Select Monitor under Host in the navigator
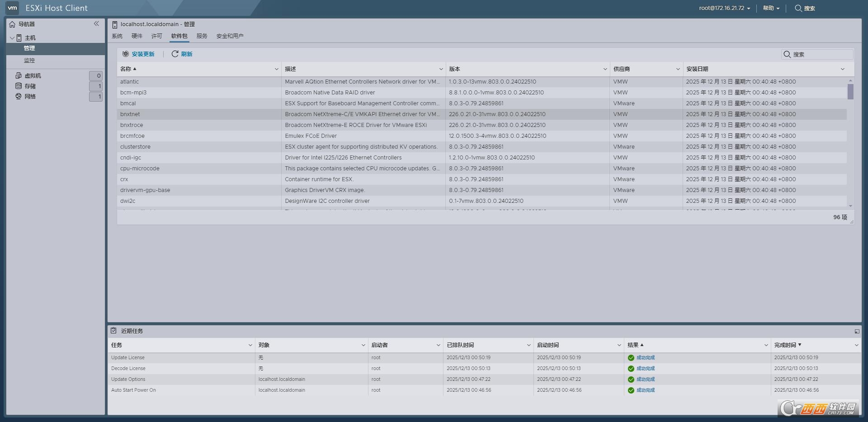The width and height of the screenshot is (868, 422). pos(29,61)
